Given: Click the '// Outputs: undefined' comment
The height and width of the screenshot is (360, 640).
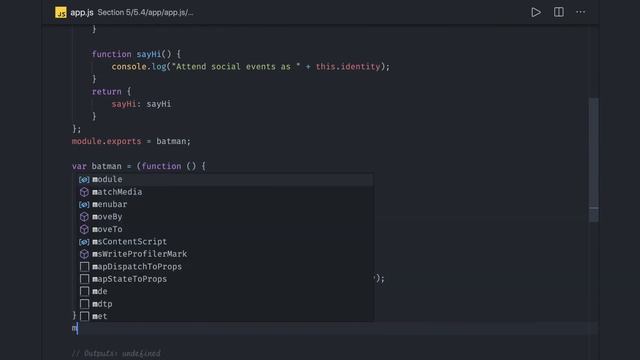Looking at the screenshot, I should [116, 353].
